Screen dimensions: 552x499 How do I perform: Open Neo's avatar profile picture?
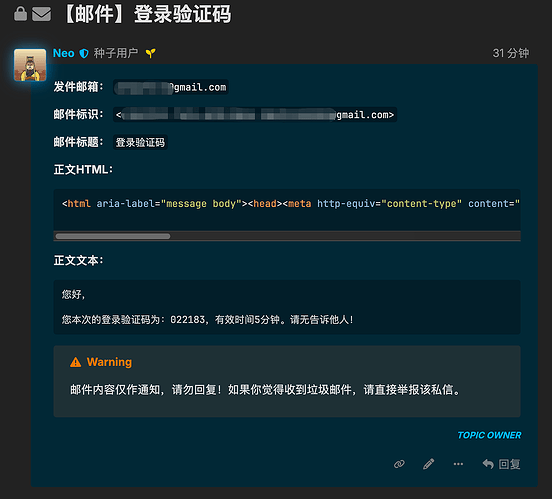click(x=30, y=65)
